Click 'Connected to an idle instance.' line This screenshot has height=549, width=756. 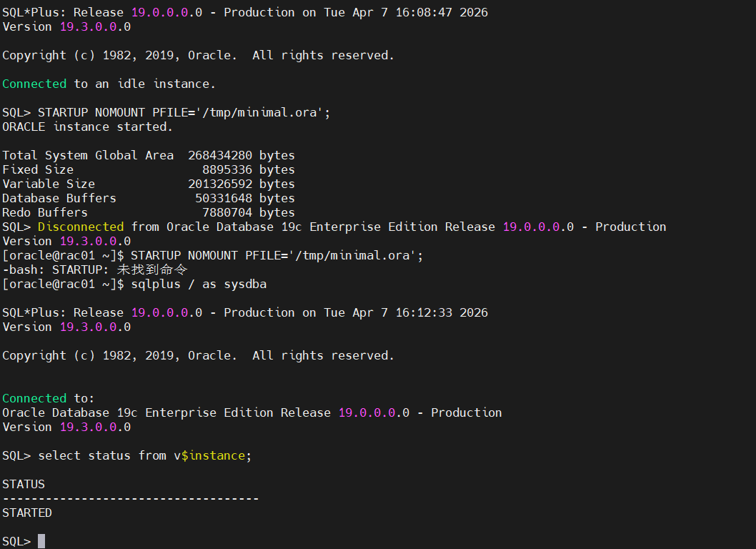[109, 84]
